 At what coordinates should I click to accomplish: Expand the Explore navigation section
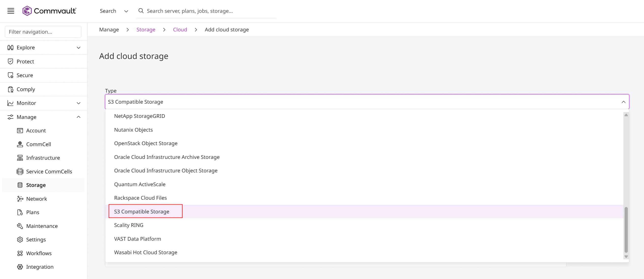pyautogui.click(x=79, y=47)
